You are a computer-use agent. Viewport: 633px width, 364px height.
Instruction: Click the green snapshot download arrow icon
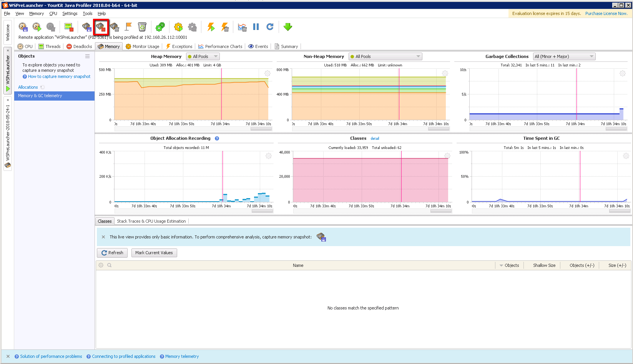(287, 27)
